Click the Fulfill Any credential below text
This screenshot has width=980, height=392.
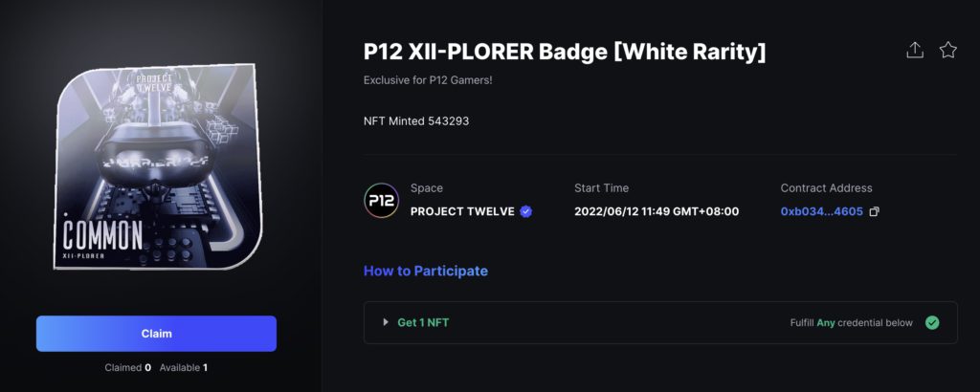click(851, 323)
